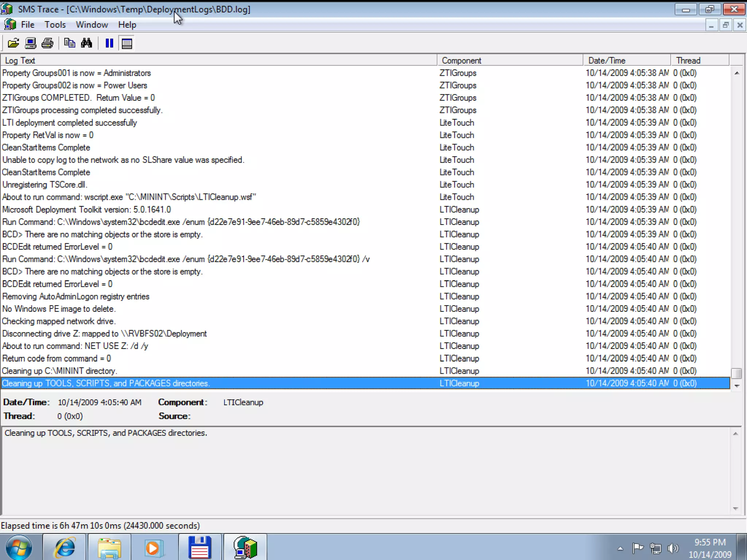Close the inner BDD.log document window
The width and height of the screenshot is (747, 560).
coord(740,25)
